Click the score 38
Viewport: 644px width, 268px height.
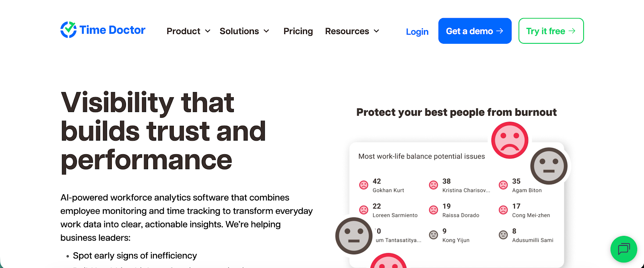(446, 181)
